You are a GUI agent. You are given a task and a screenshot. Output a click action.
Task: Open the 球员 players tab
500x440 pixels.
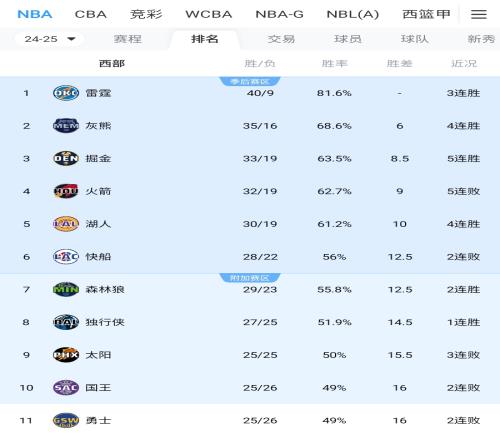click(x=348, y=39)
